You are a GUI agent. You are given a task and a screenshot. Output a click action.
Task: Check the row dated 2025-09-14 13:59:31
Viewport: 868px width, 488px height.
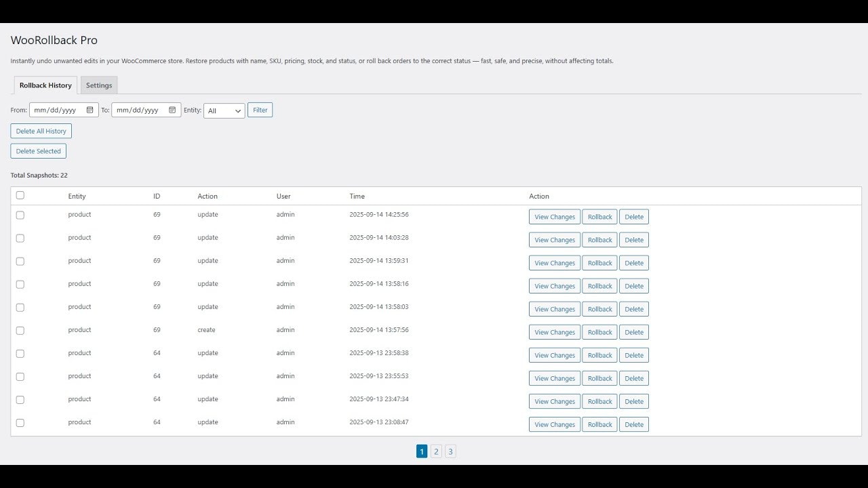(20, 261)
